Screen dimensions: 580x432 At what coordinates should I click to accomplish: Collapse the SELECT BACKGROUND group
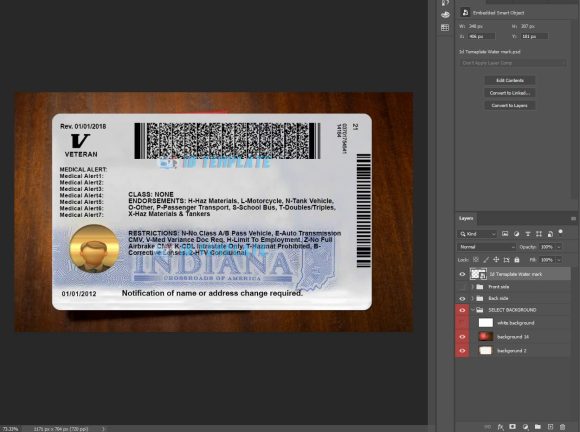pyautogui.click(x=472, y=310)
